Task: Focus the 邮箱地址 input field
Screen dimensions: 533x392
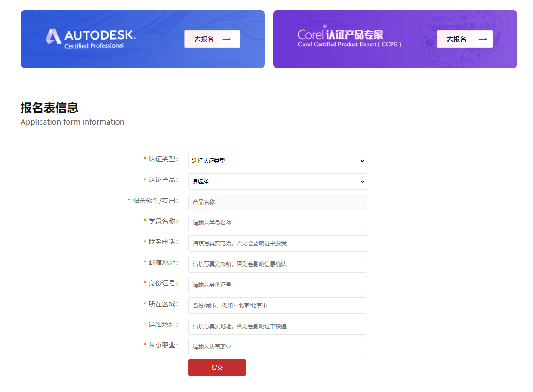Action: [277, 264]
